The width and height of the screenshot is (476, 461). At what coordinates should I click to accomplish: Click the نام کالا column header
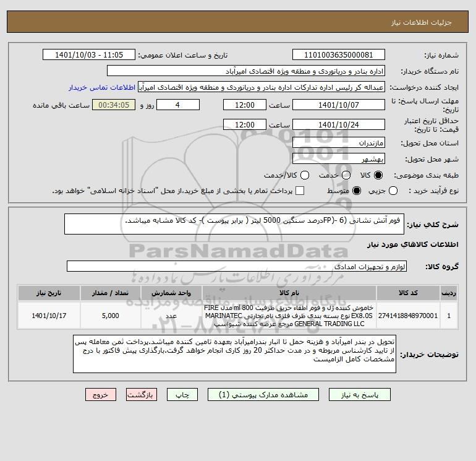[x=289, y=293]
